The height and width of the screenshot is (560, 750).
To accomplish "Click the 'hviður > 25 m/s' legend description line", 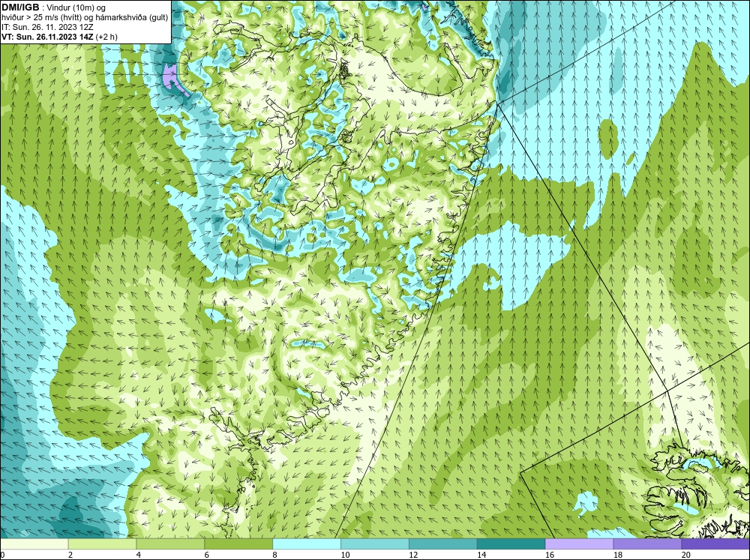I will [x=85, y=17].
